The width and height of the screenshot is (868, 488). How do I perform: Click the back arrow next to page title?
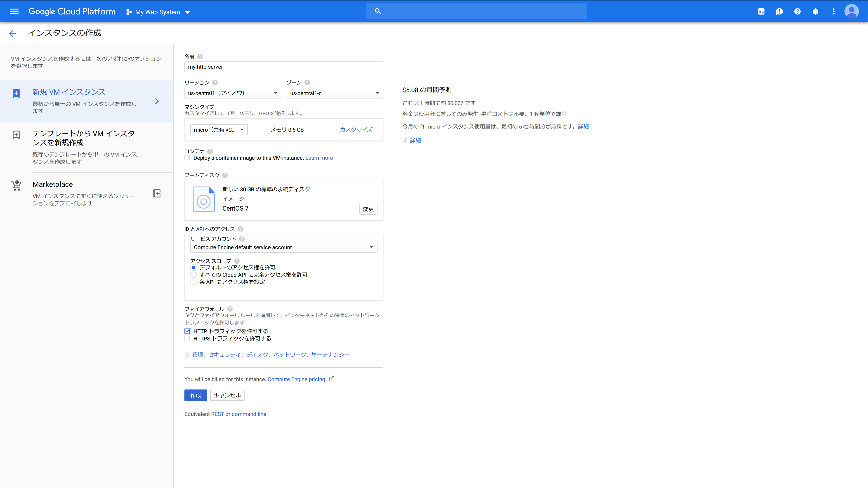(x=13, y=33)
